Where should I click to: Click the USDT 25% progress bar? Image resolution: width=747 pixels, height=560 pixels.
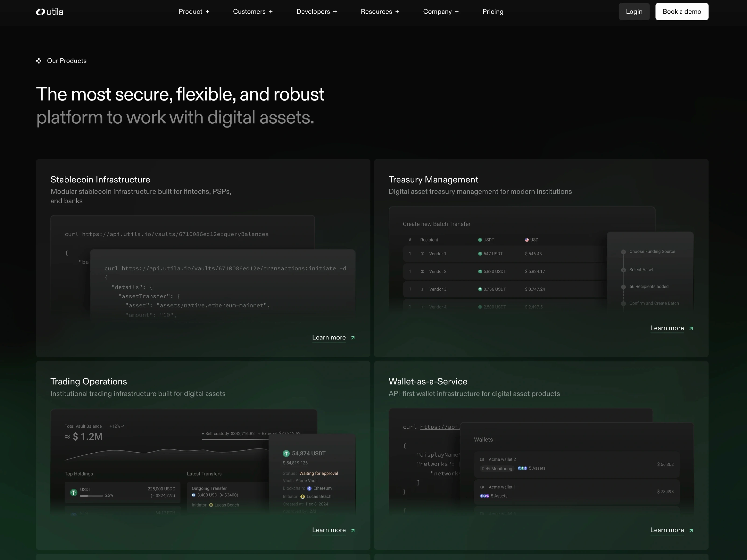point(91,496)
